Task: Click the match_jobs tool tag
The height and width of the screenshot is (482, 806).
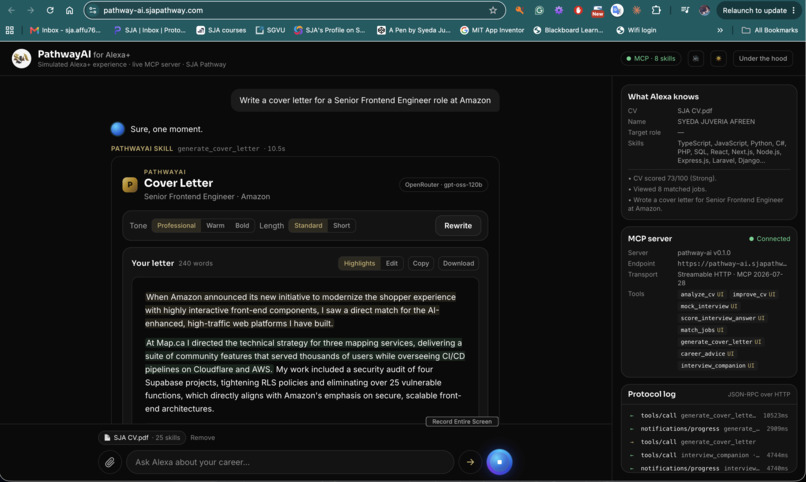Action: (x=702, y=330)
